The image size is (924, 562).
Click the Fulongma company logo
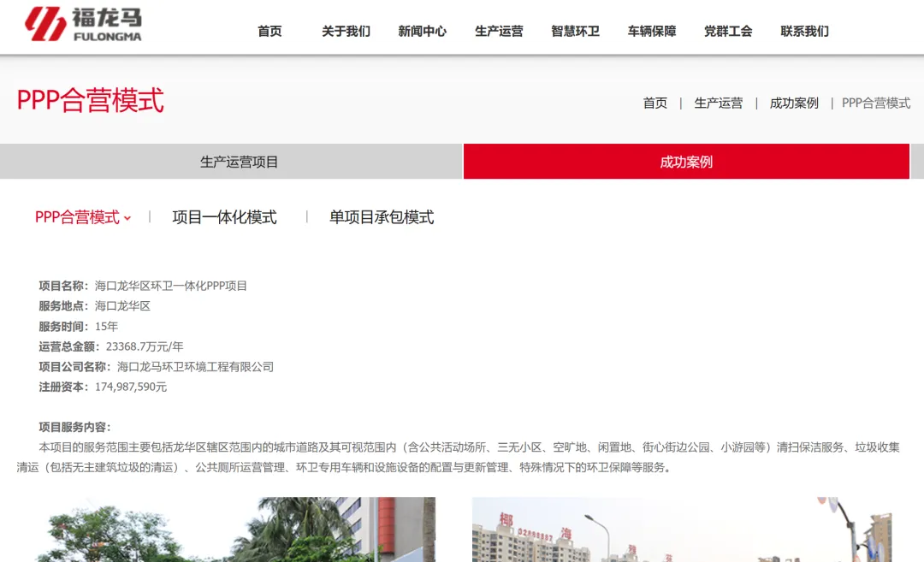(x=86, y=26)
